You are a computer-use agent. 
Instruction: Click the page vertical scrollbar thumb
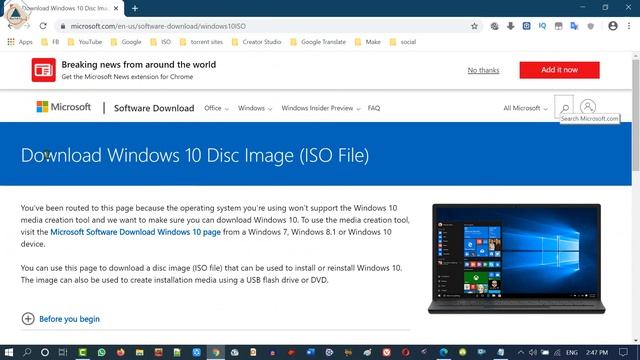point(636,115)
